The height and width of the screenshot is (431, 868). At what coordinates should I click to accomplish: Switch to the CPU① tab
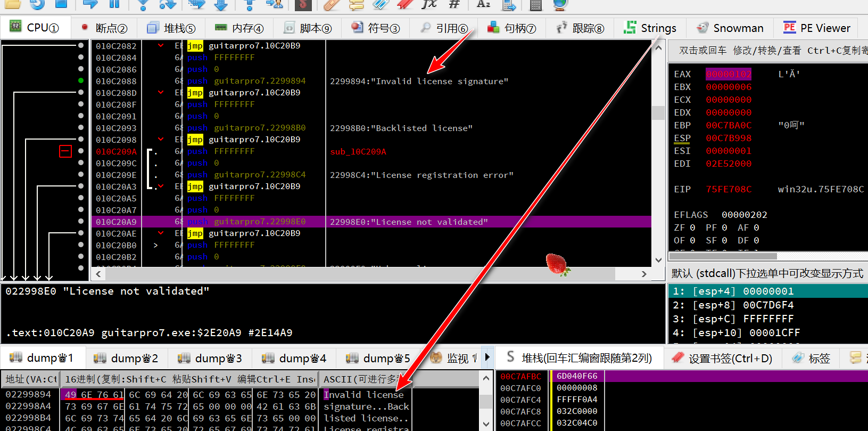click(x=35, y=28)
